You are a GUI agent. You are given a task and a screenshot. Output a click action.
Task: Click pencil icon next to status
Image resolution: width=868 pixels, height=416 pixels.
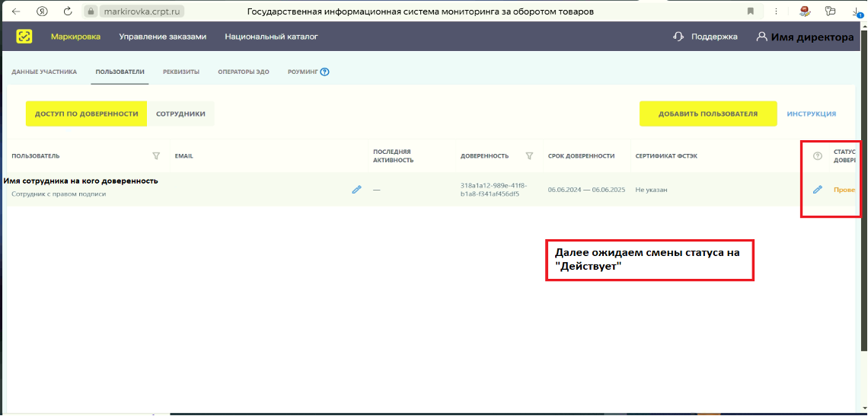click(x=818, y=190)
